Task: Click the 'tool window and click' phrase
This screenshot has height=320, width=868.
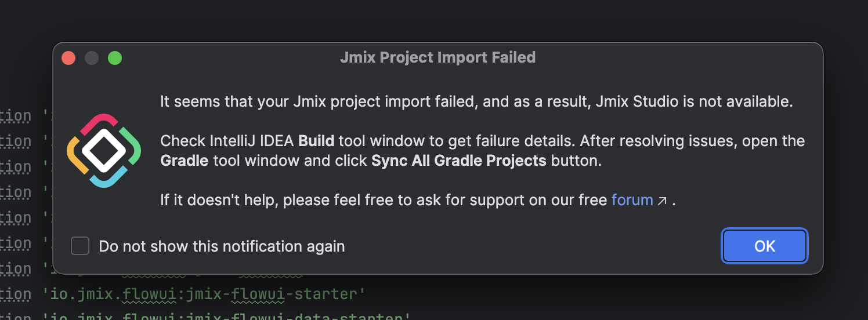Action: pos(290,161)
